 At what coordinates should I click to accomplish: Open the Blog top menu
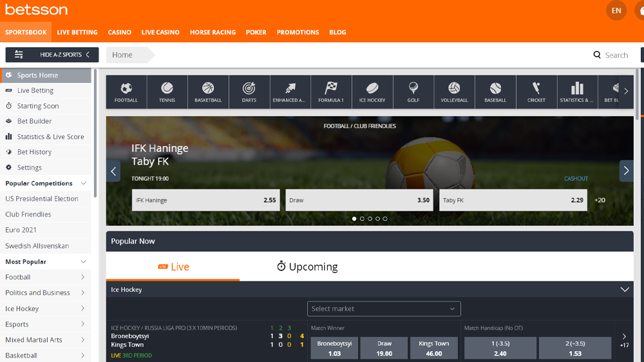[337, 32]
